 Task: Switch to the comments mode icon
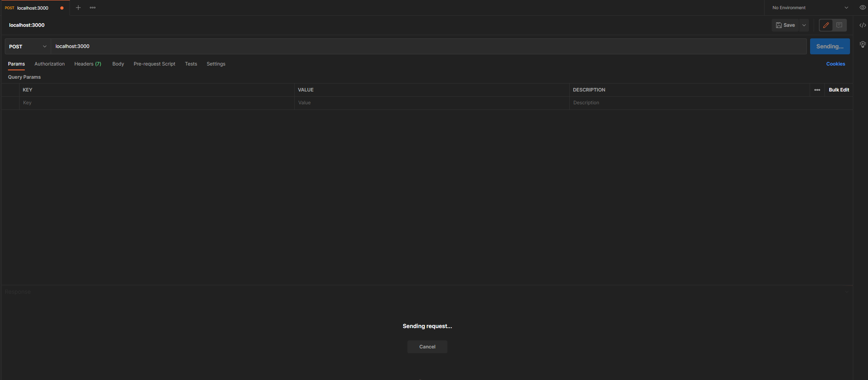coord(839,25)
